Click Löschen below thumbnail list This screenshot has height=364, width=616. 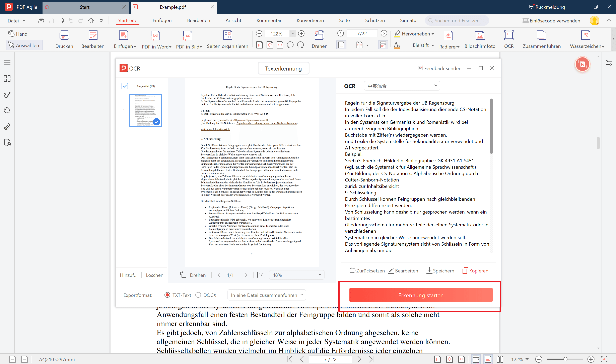(x=155, y=275)
